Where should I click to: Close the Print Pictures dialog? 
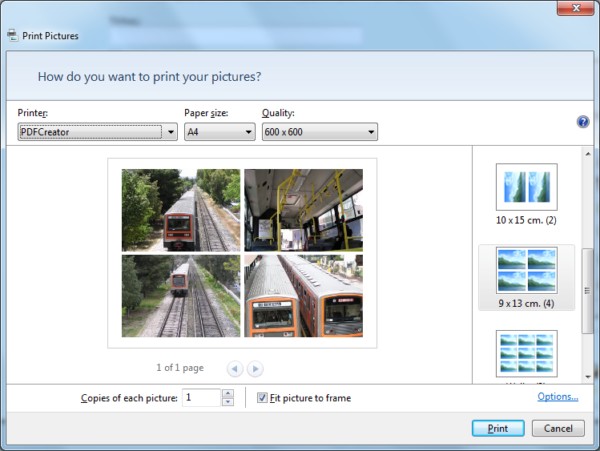tap(576, 8)
